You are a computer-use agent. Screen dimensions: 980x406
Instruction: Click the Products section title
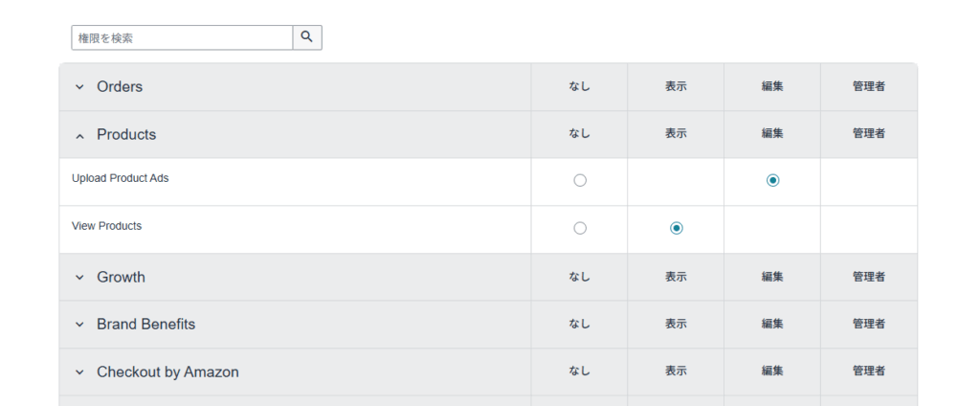point(126,135)
